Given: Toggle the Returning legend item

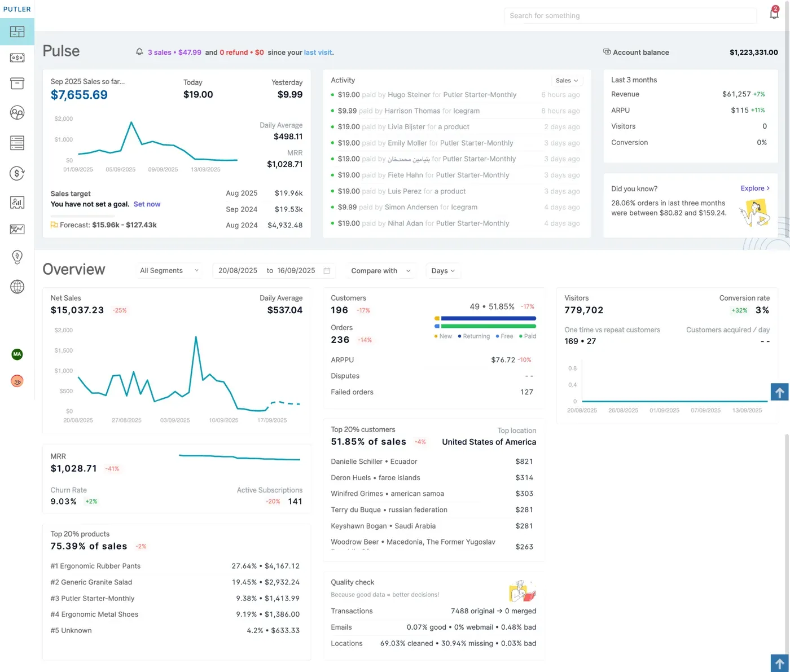Looking at the screenshot, I should [474, 336].
